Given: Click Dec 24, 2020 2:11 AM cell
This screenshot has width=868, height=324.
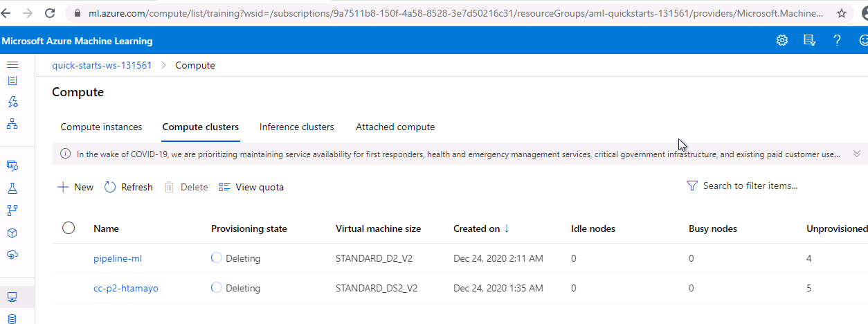Looking at the screenshot, I should pyautogui.click(x=498, y=258).
